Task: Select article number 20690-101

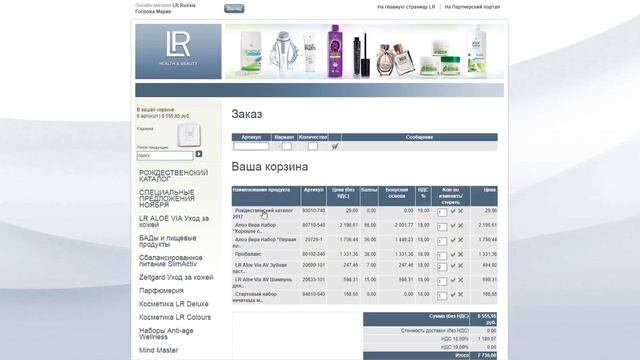Action: pyautogui.click(x=313, y=265)
